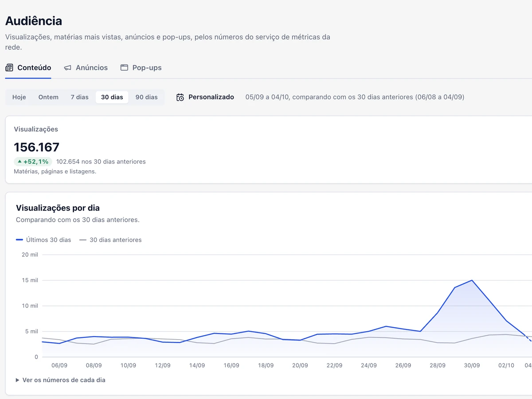Viewport: 532px width, 399px height.
Task: Click the Visualizações por dia heading
Action: point(58,208)
